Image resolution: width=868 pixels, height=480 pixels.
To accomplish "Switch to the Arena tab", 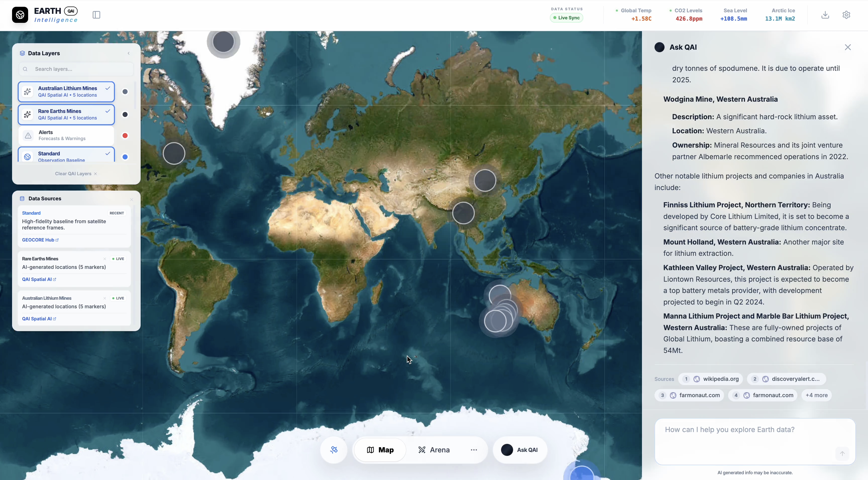I will pos(434,450).
